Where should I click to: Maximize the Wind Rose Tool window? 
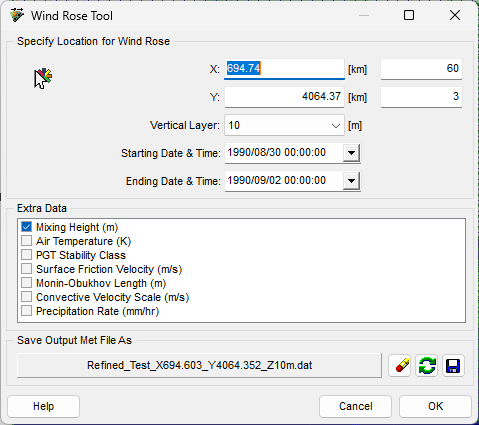[409, 15]
